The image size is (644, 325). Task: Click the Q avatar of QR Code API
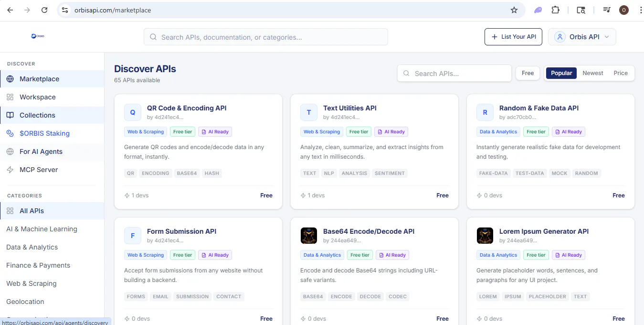click(133, 112)
